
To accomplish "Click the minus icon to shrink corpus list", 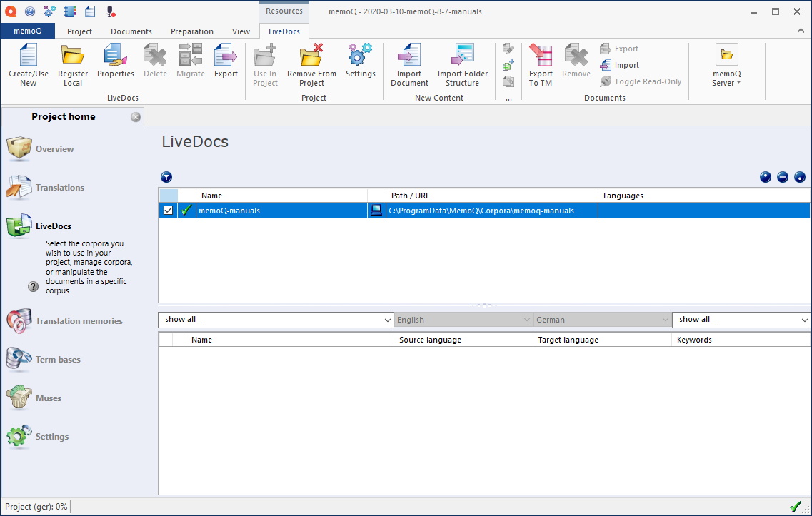I will click(x=782, y=177).
